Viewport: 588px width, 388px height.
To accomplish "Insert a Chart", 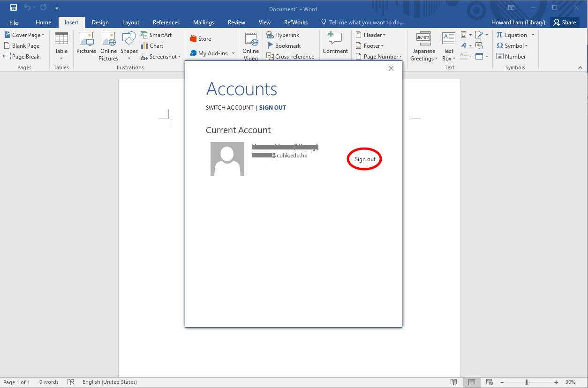I will click(152, 46).
